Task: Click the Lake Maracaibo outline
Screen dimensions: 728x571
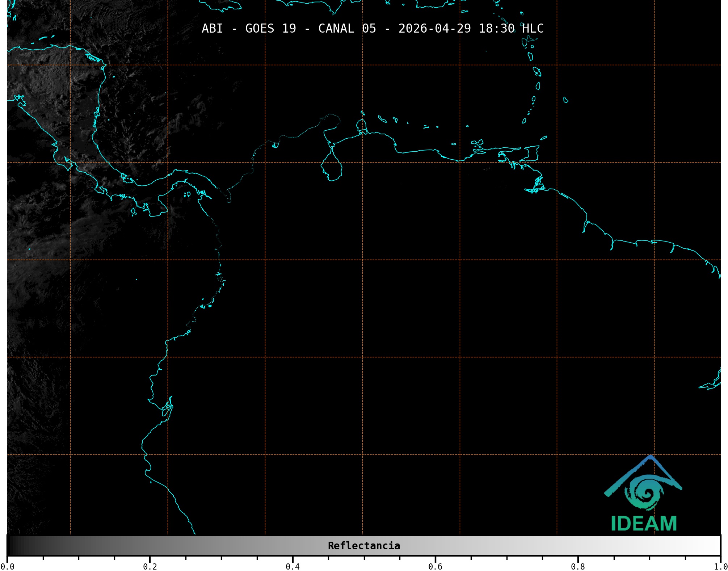Action: [331, 167]
